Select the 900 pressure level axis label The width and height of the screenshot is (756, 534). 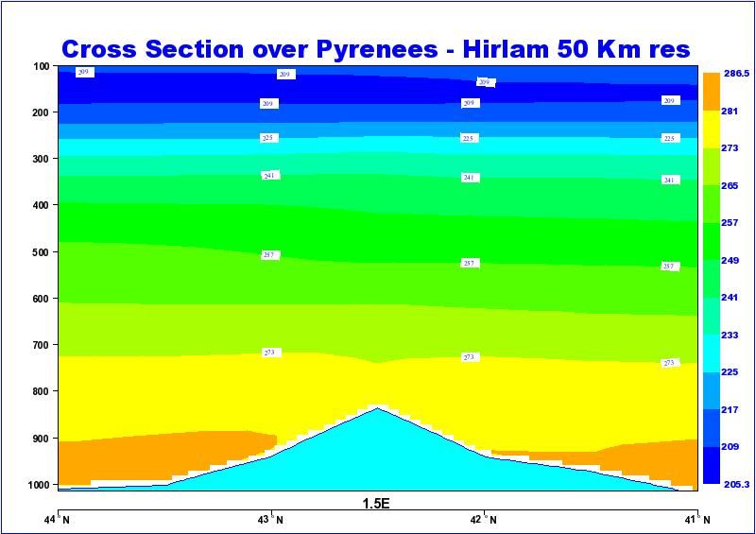pos(42,439)
